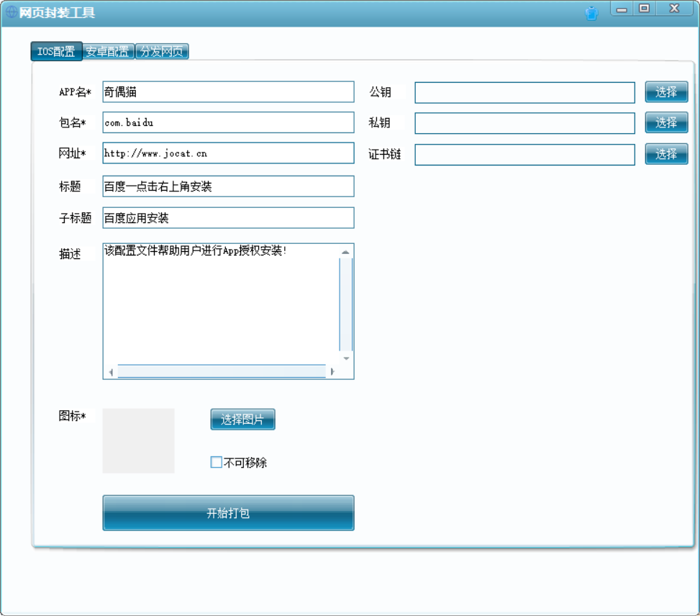Viewport: 700px width, 616px height.
Task: Click the globe app icon in title bar
Action: [12, 12]
